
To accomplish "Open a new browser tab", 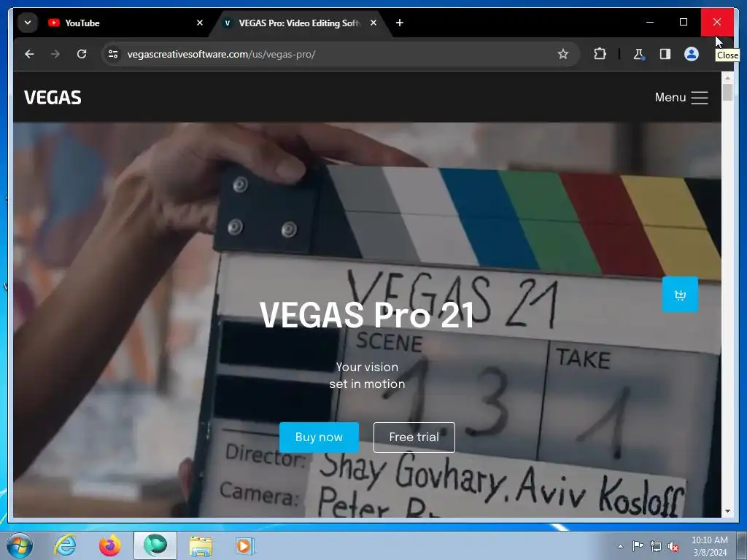I will tap(400, 23).
